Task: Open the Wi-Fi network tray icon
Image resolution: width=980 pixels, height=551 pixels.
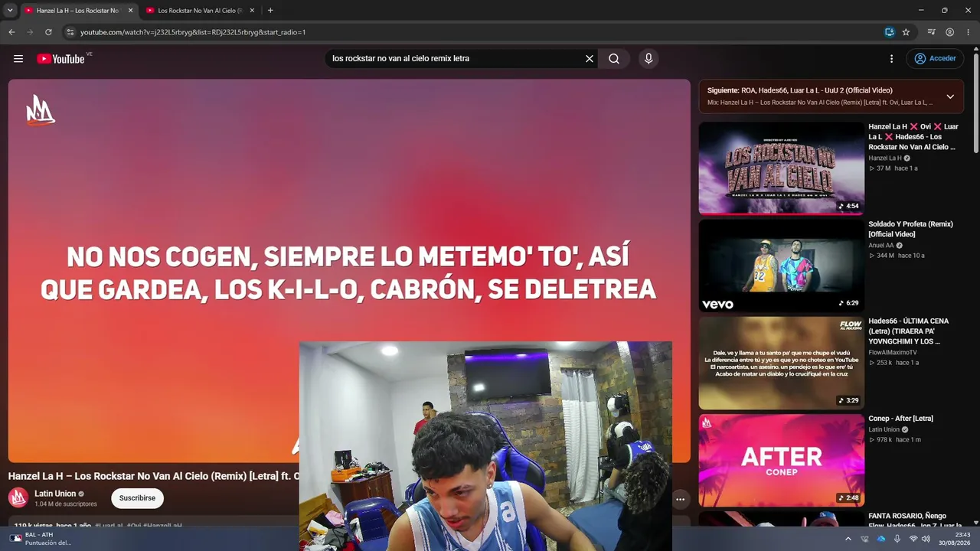Action: click(913, 539)
